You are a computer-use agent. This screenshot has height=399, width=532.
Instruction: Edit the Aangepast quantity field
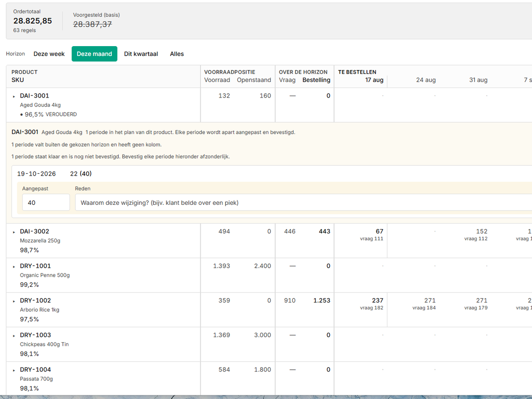[46, 202]
